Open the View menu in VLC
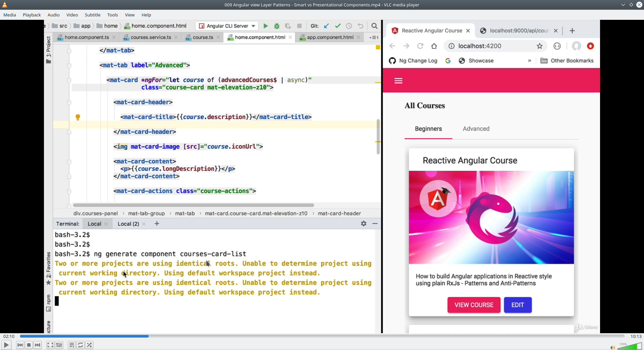Viewport: 644px width, 350px height. point(130,15)
